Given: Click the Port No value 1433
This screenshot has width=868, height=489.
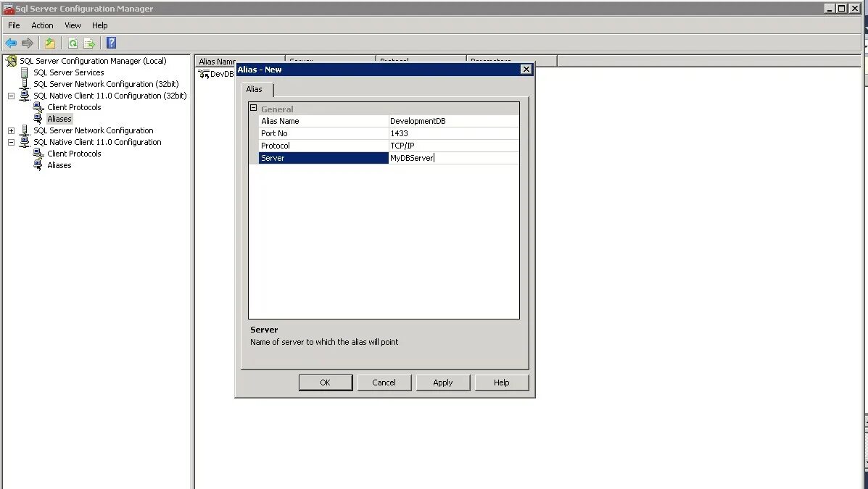Looking at the screenshot, I should 454,133.
